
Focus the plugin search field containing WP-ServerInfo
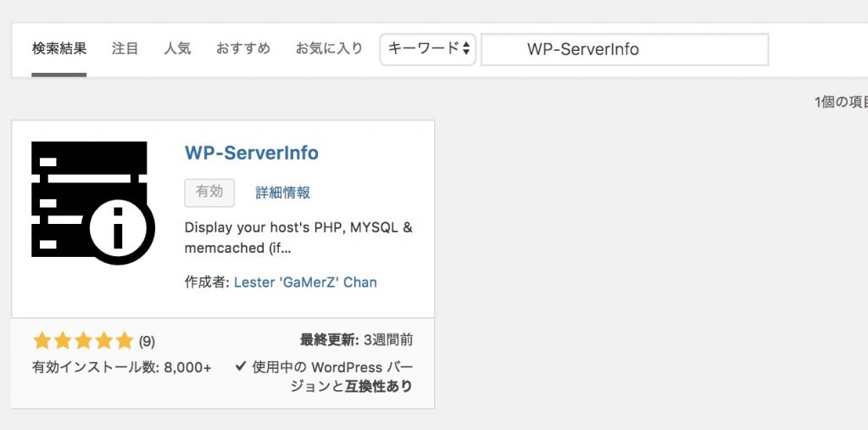625,49
